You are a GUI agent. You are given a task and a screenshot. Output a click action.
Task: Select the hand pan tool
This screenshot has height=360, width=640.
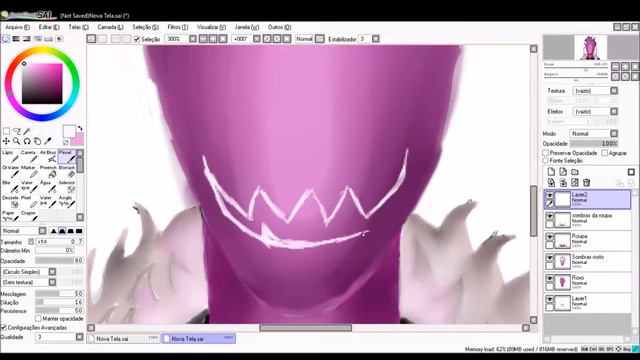[x=37, y=141]
